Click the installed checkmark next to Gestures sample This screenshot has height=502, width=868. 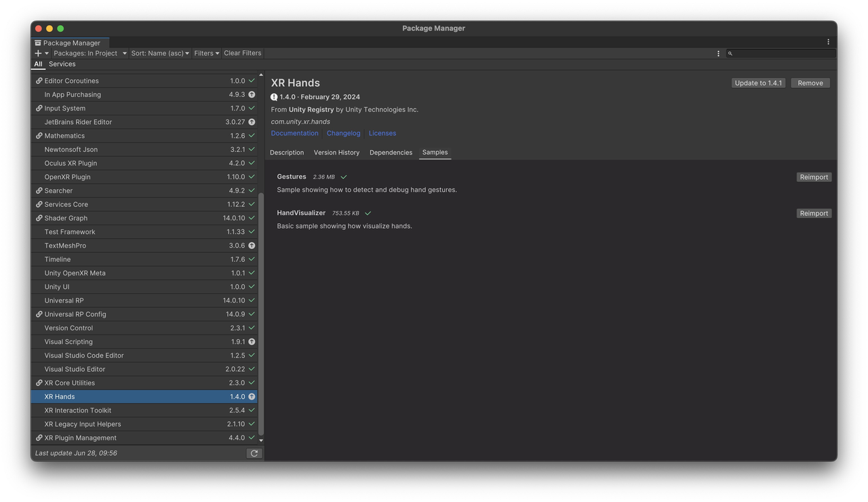point(344,177)
